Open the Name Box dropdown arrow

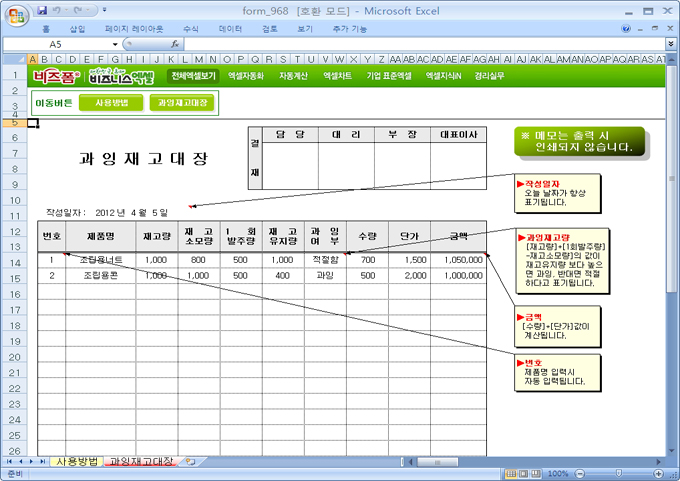[x=115, y=45]
